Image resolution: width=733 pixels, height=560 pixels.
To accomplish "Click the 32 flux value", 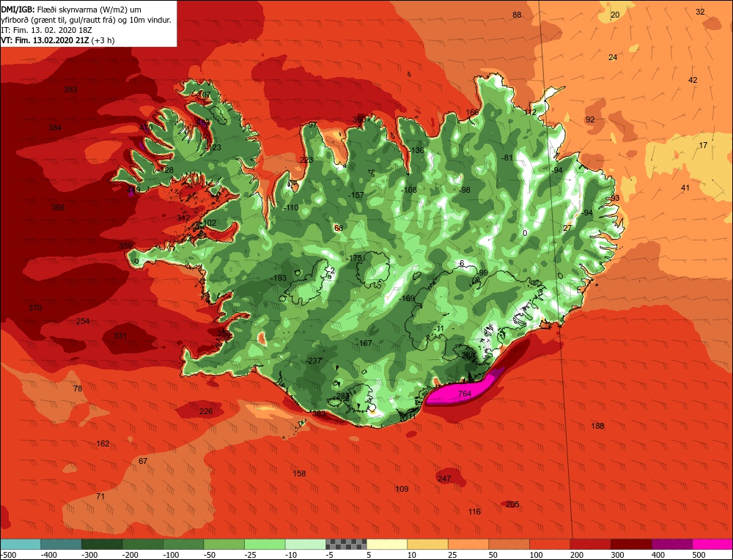I will point(700,12).
